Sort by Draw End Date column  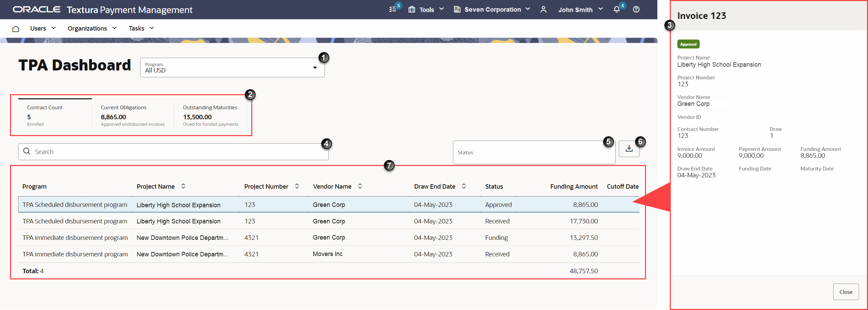pos(464,186)
